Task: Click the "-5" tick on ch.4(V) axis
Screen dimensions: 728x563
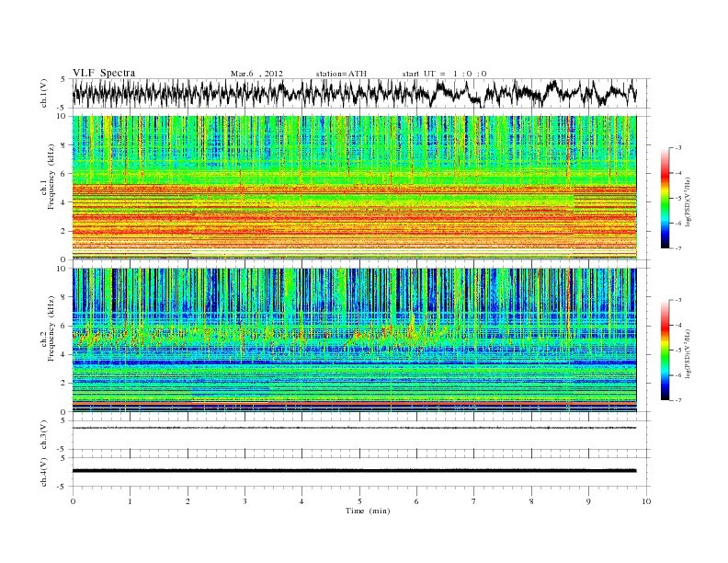Action: 63,487
